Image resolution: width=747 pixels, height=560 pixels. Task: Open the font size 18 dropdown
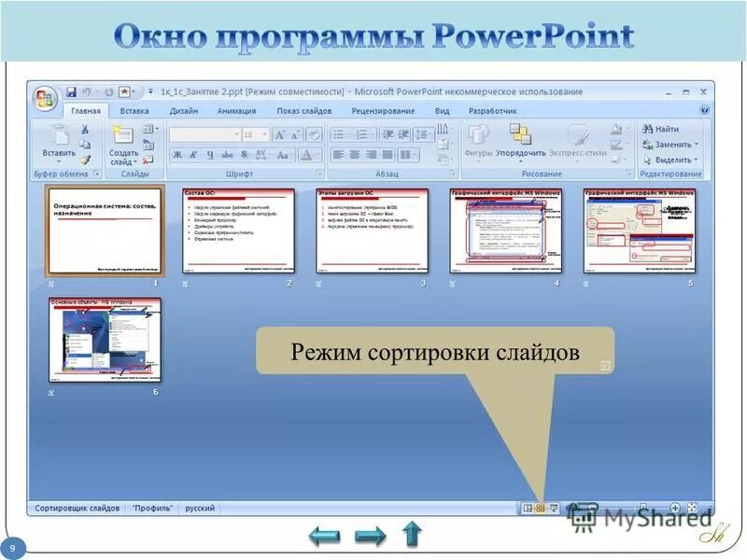256,134
